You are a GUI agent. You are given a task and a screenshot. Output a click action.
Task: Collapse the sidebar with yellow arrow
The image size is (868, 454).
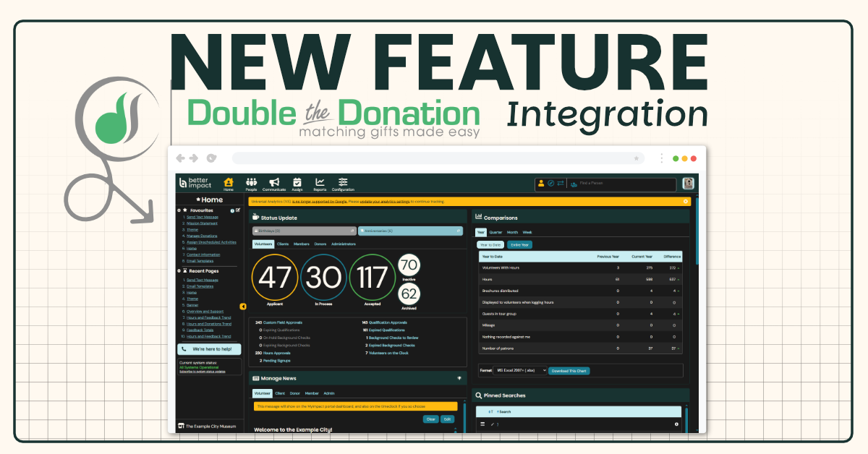[x=244, y=307]
